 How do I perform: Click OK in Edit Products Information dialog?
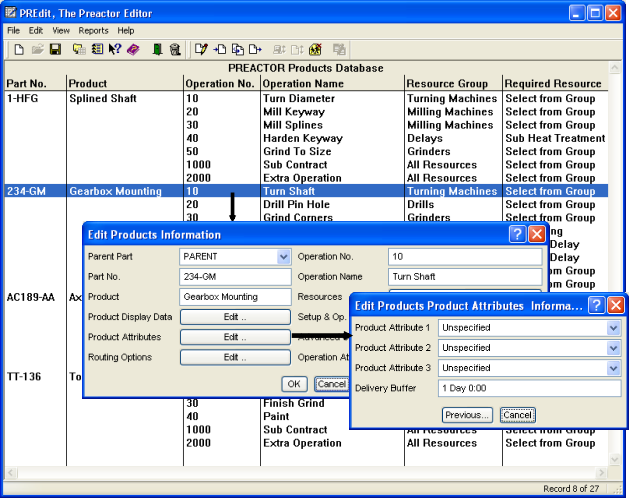point(294,384)
